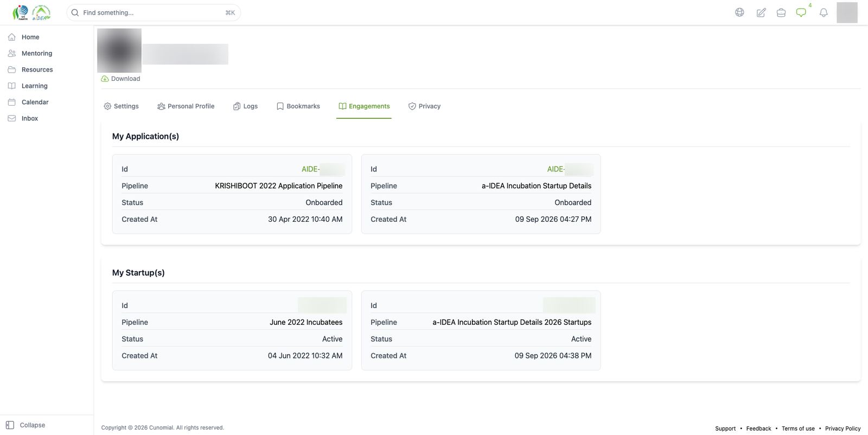Screen dimensions: 868x435
Task: Click the Feedback footer link
Action: click(758, 428)
